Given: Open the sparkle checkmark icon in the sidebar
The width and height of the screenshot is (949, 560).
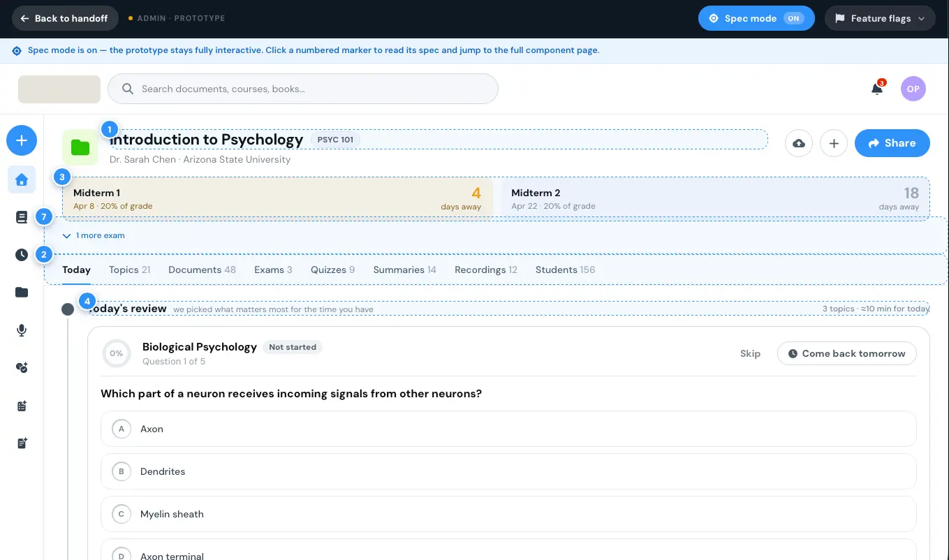Looking at the screenshot, I should [22, 368].
